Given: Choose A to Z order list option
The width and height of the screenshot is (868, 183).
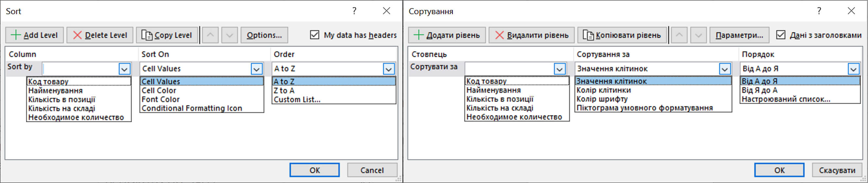Looking at the screenshot, I should point(334,81).
